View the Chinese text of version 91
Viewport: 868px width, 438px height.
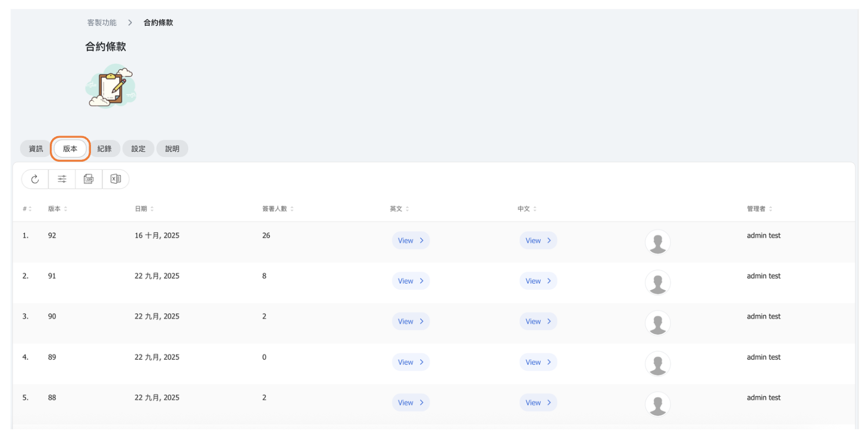pyautogui.click(x=538, y=281)
